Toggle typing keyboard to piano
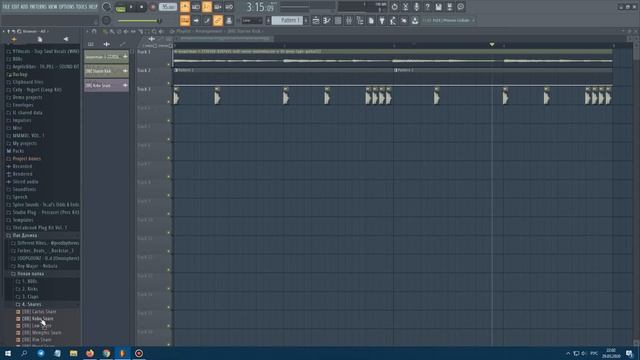The height and width of the screenshot is (360, 640). coord(185,20)
